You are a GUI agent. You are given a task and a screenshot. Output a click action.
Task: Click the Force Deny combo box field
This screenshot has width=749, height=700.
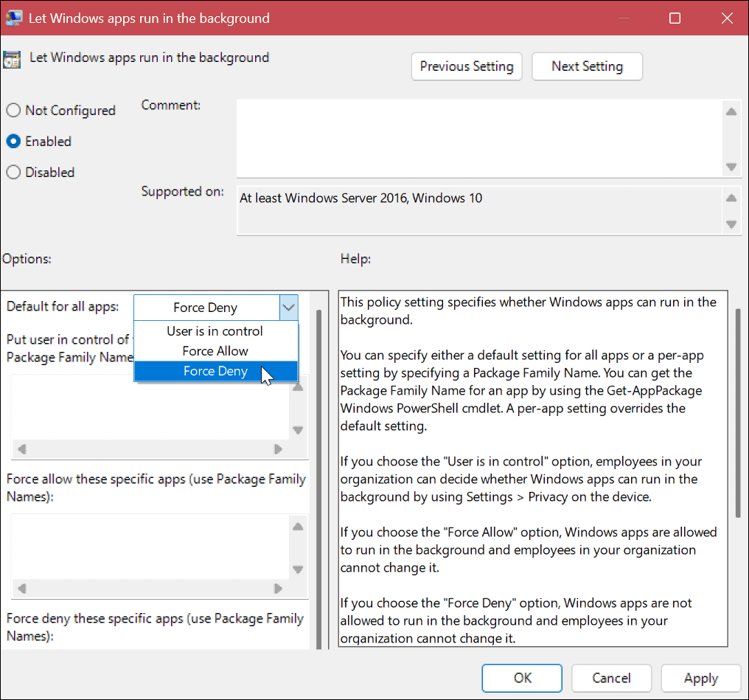tap(206, 308)
